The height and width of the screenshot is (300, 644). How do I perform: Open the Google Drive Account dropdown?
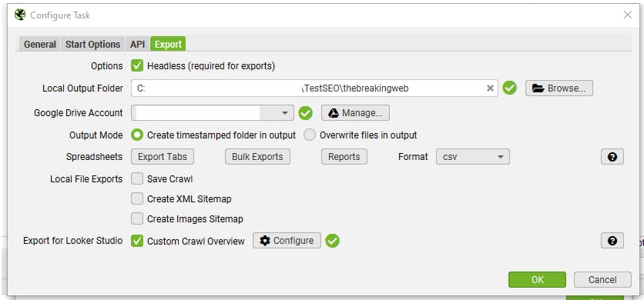(x=213, y=113)
